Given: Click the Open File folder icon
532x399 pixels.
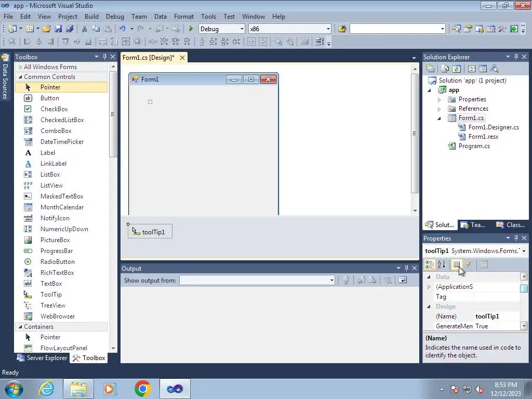Looking at the screenshot, I should point(47,29).
